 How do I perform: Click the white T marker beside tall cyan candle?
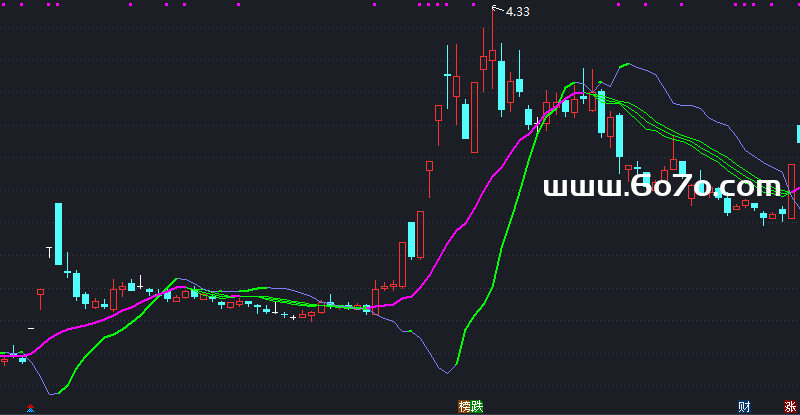[x=48, y=251]
